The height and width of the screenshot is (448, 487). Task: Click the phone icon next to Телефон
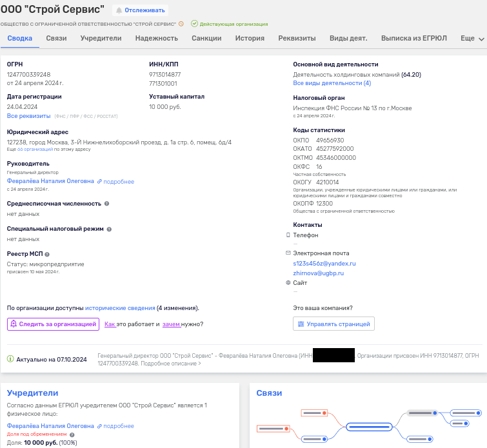tap(288, 235)
